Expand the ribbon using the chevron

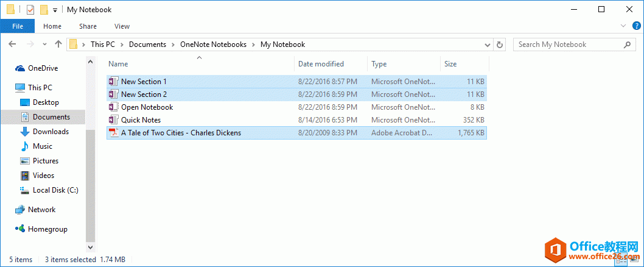[x=623, y=26]
